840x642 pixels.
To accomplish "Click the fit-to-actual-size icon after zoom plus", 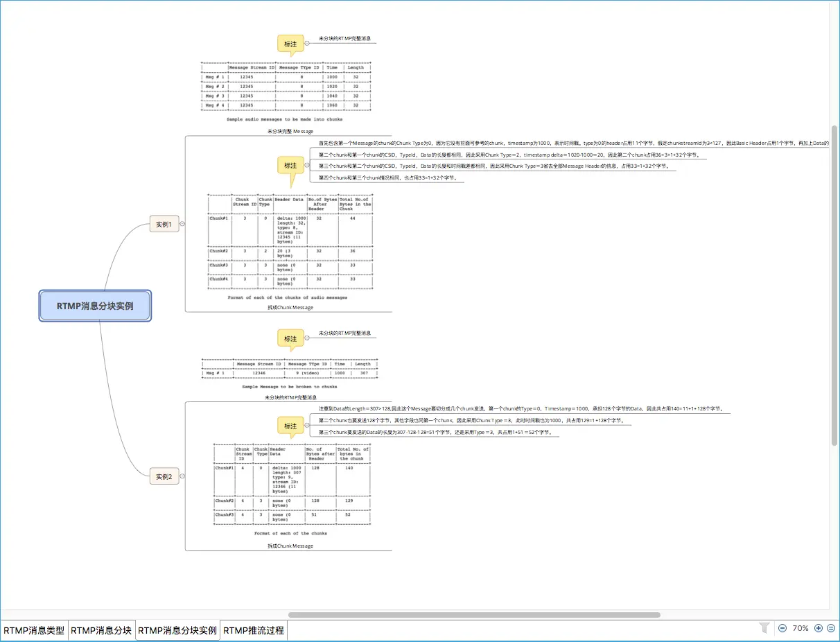I will pyautogui.click(x=831, y=628).
